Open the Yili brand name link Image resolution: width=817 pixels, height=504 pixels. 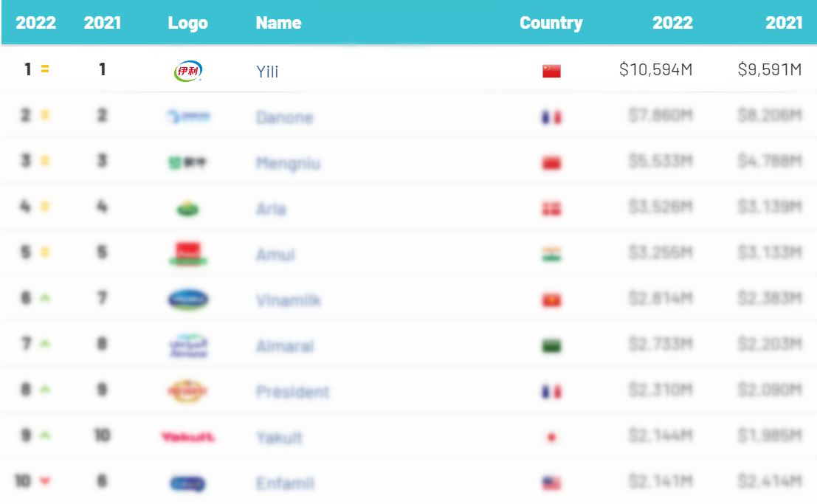point(267,72)
